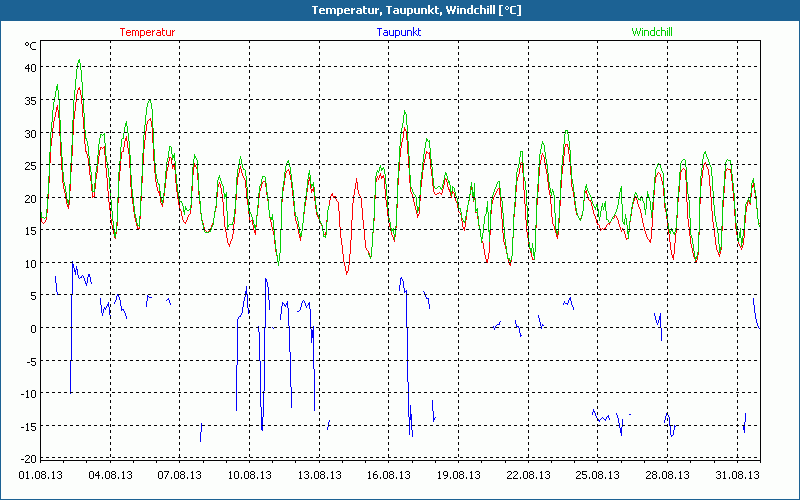The image size is (800, 500).
Task: Click the 19.08.13 date label
Action: [x=459, y=476]
